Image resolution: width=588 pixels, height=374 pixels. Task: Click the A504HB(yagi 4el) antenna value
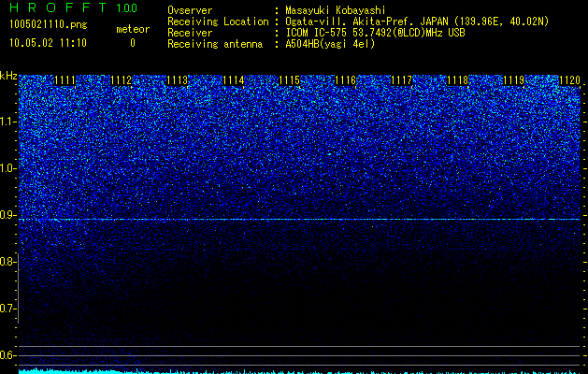point(330,44)
